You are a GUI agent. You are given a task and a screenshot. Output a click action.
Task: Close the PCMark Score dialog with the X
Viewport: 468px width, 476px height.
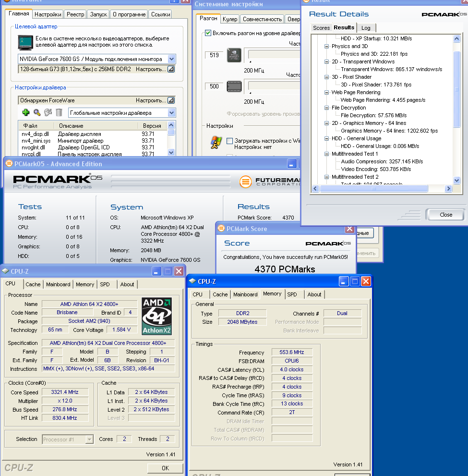coord(350,229)
